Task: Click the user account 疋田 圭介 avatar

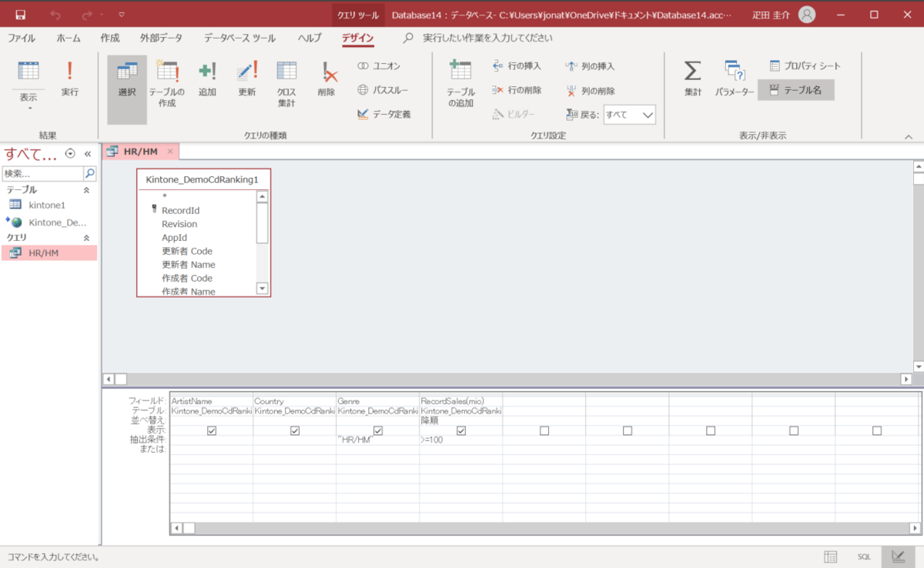Action: (x=806, y=15)
